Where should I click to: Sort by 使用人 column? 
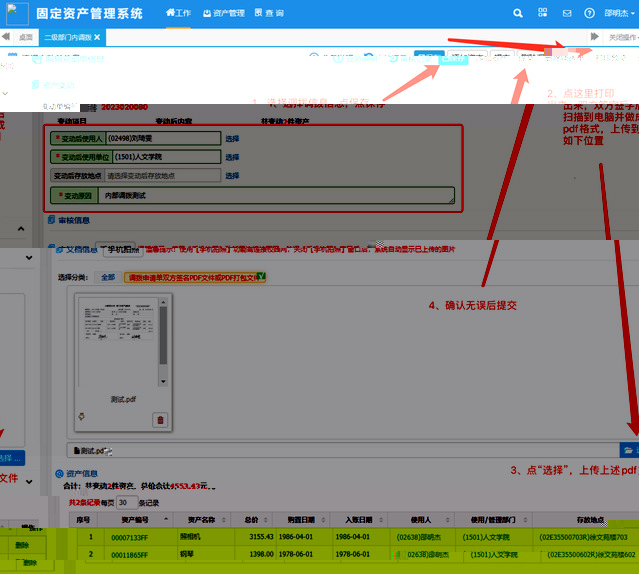pyautogui.click(x=447, y=520)
